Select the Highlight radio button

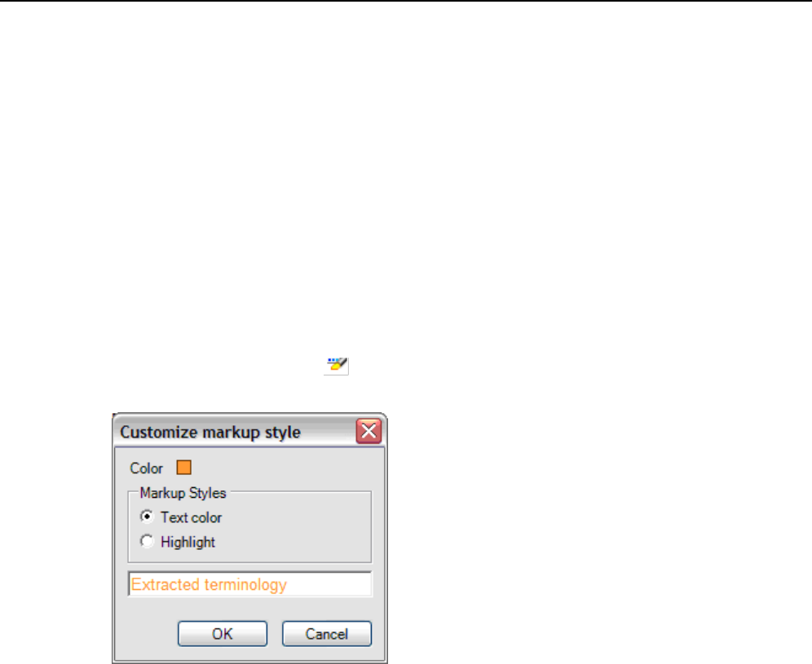147,541
